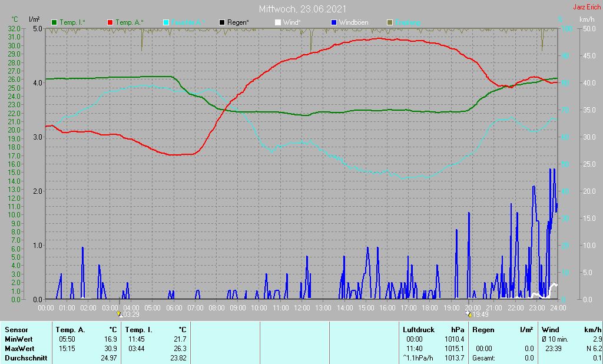The height and width of the screenshot is (364, 603).
Task: Click the 'Temp. A.' table column header
Action: [70, 330]
